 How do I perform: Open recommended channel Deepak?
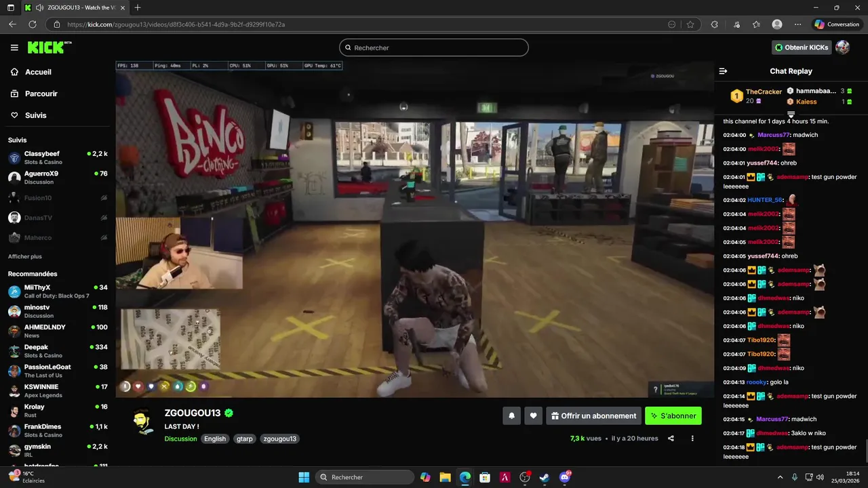coord(58,351)
